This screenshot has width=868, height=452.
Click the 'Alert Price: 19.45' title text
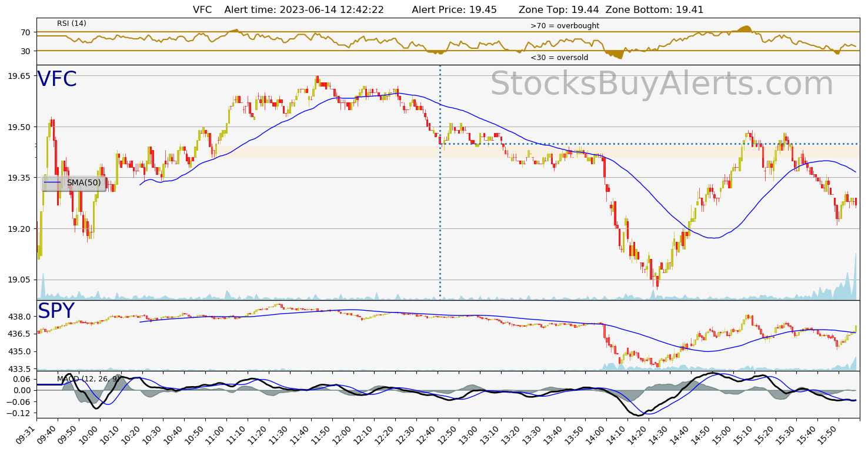coord(454,9)
